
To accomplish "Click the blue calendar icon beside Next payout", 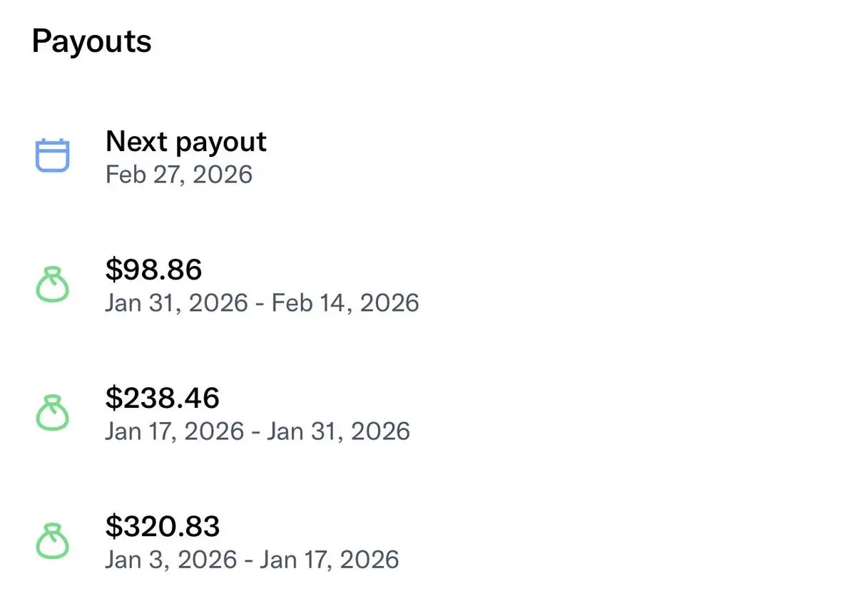I will tap(53, 155).
